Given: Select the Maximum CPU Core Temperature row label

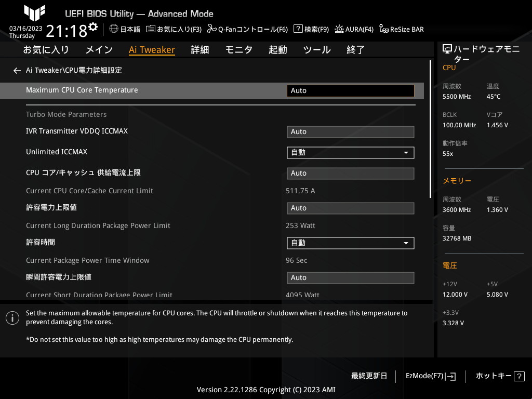Looking at the screenshot, I should click(x=82, y=90).
